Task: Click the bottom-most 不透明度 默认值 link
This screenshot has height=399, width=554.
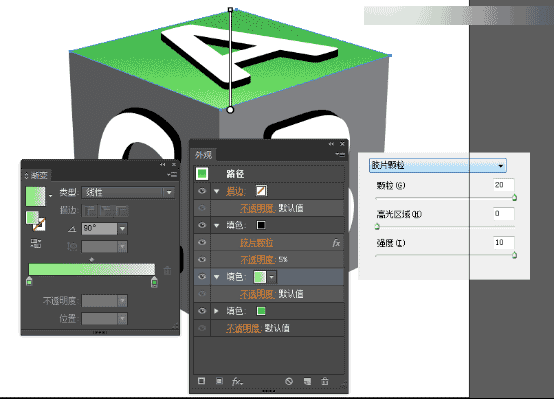Action: tap(244, 328)
